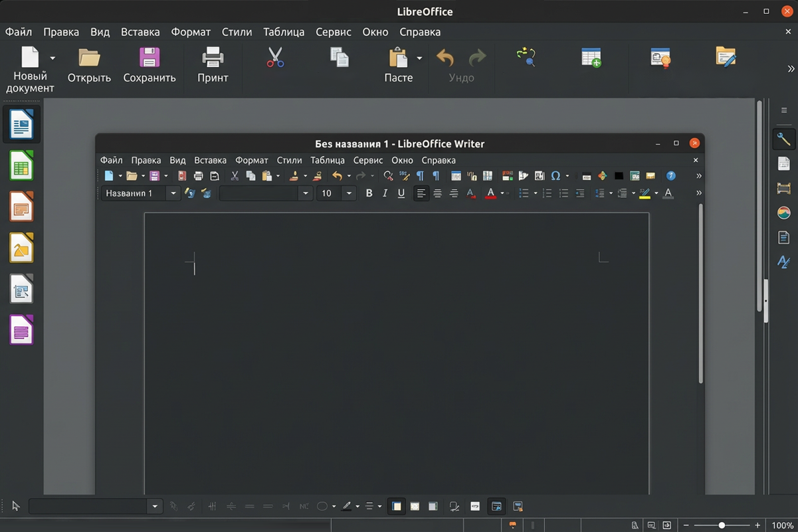
Task: Toggle the highlighted form button near bottom toolbar end
Action: (496, 506)
